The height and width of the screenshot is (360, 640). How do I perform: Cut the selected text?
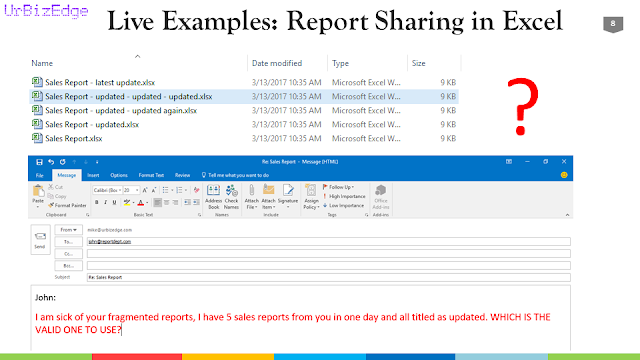coord(56,187)
